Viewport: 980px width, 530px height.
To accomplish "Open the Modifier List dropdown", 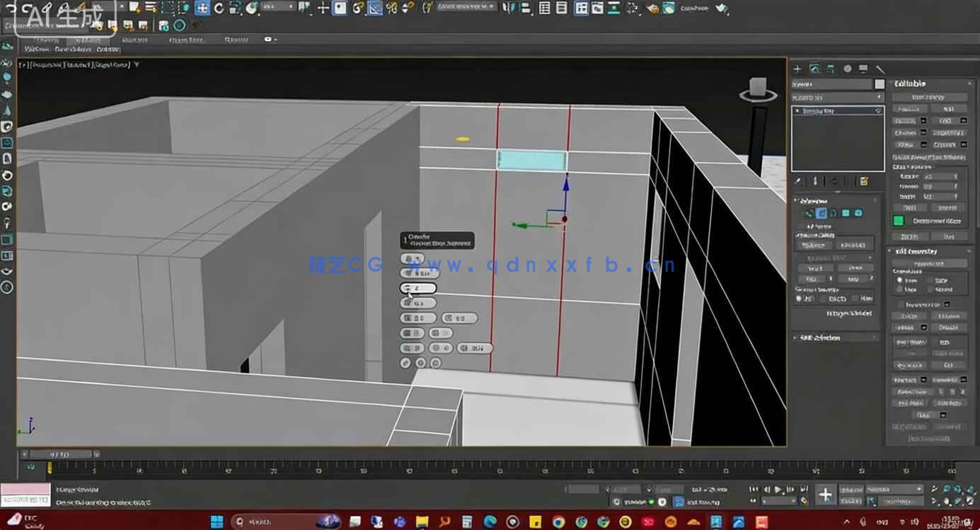I will (838, 96).
